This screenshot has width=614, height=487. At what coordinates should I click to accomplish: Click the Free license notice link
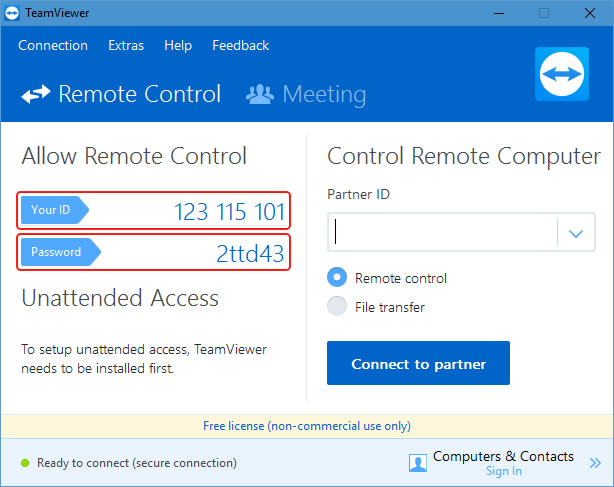(x=307, y=426)
